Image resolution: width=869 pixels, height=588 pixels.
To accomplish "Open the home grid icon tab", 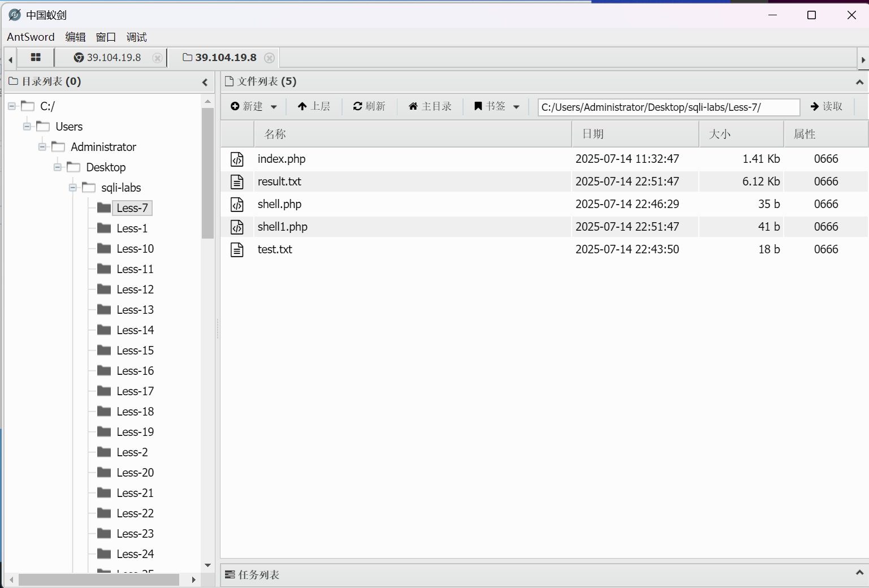I will pyautogui.click(x=36, y=58).
